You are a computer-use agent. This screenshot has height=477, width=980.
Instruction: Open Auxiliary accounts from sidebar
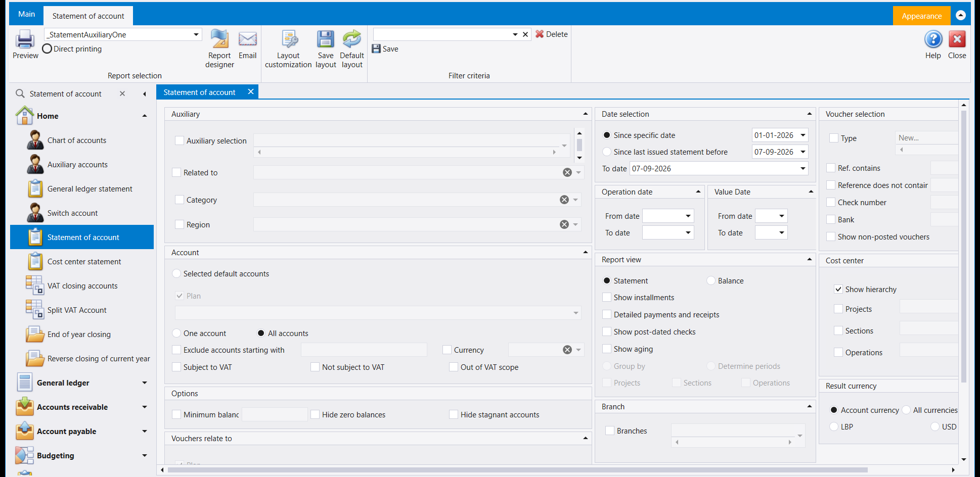click(82, 165)
